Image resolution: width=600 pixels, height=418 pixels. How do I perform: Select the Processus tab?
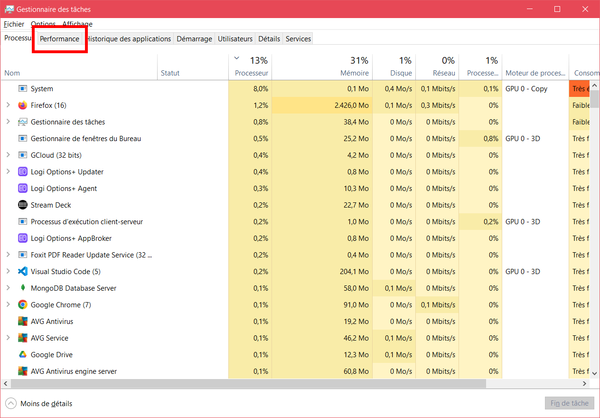18,38
